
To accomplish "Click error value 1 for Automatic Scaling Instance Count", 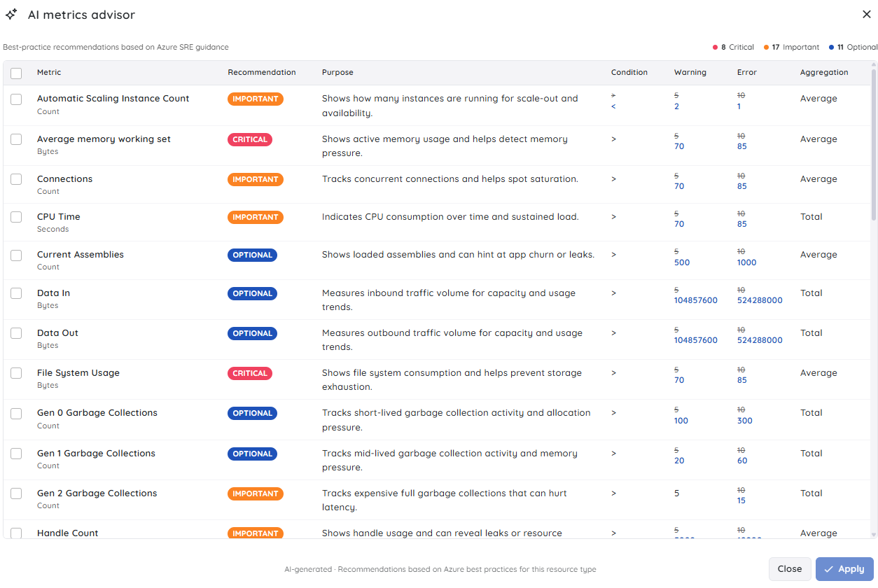I will coord(739,106).
